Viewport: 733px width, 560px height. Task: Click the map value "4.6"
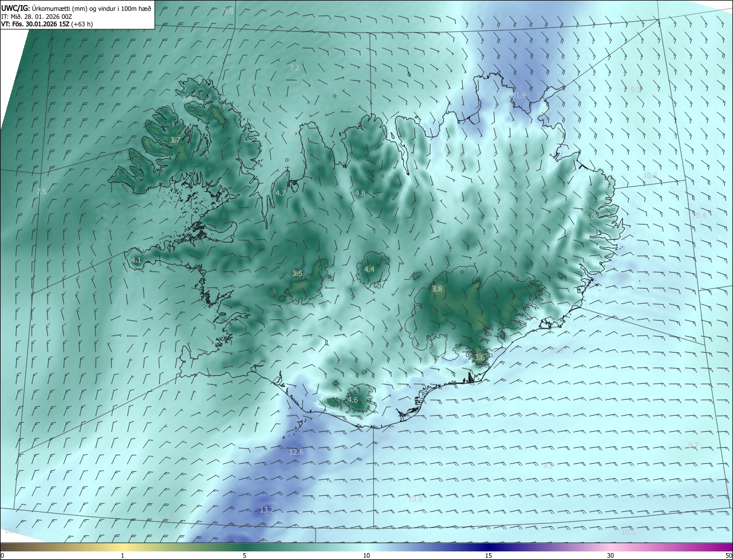353,400
